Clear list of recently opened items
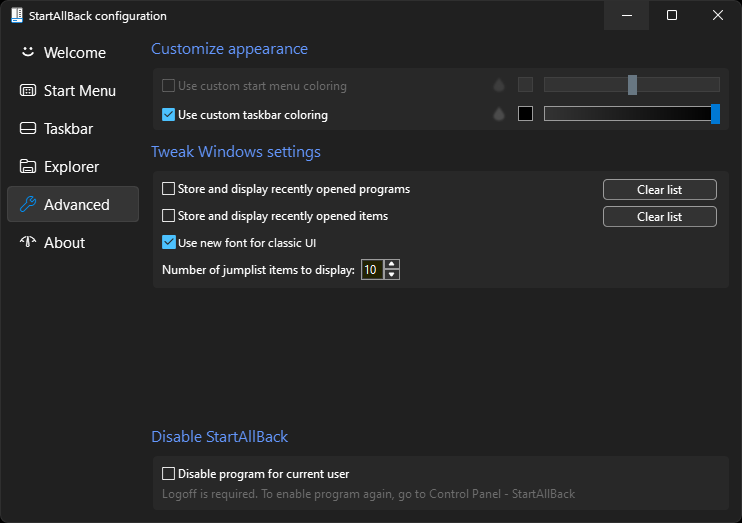742x523 pixels. point(660,217)
